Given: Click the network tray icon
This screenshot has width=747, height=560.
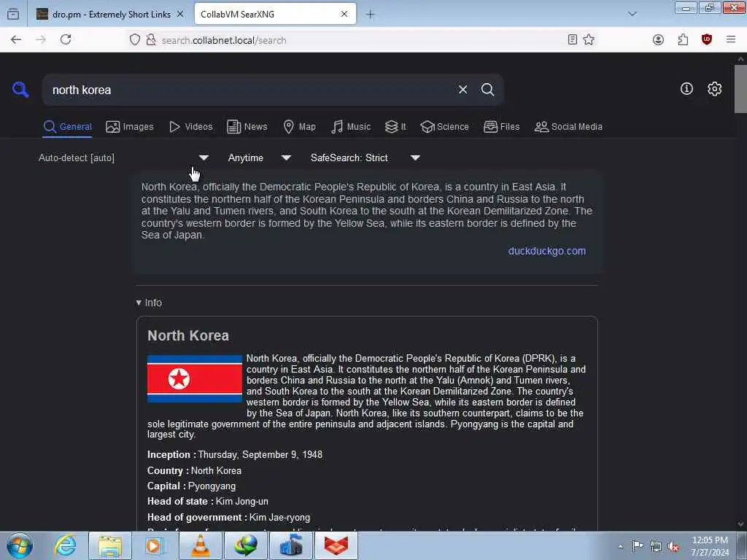Looking at the screenshot, I should pos(656,546).
